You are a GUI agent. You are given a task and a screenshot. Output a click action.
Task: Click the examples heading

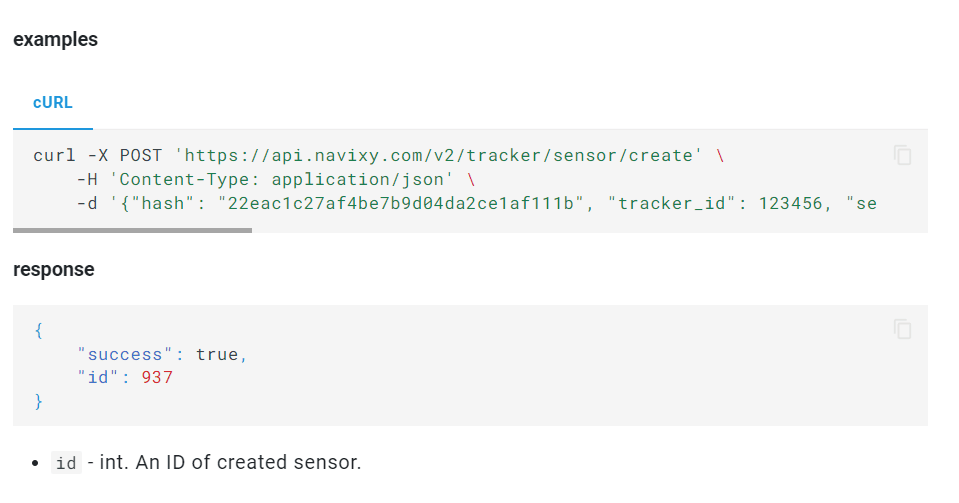pos(55,40)
